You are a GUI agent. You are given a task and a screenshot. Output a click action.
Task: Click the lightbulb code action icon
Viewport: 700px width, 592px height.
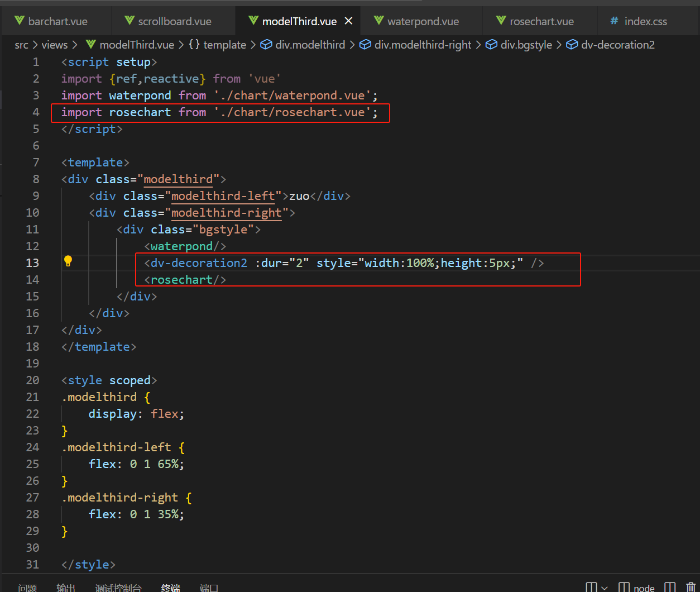(x=68, y=261)
